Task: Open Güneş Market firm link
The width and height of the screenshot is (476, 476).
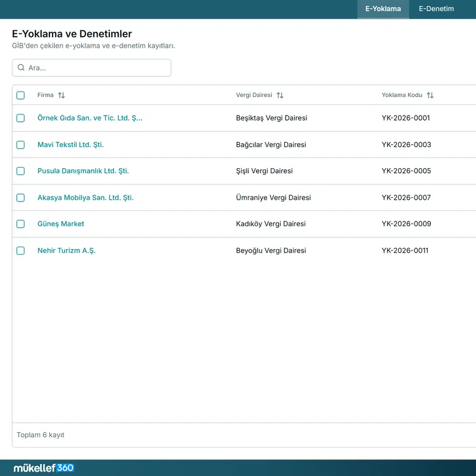Action: [61, 224]
